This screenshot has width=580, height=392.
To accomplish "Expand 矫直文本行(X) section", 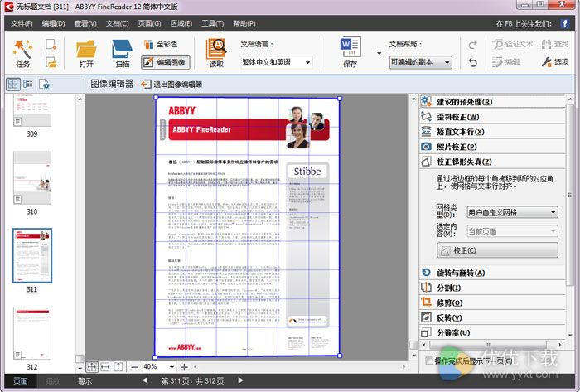I will click(x=492, y=132).
